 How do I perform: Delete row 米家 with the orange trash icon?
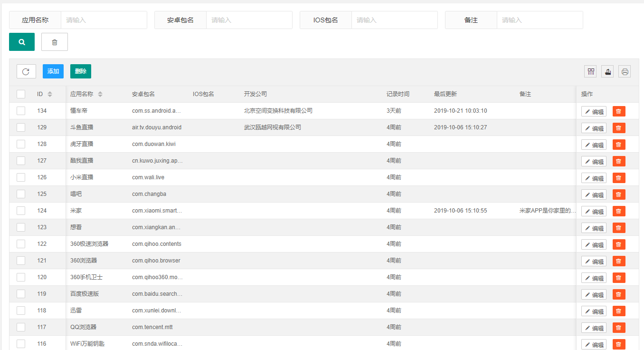(x=619, y=211)
